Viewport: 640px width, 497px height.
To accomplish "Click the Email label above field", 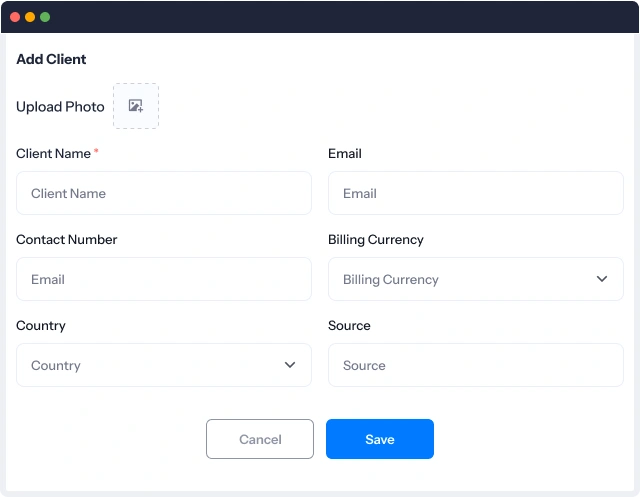I will [x=344, y=153].
